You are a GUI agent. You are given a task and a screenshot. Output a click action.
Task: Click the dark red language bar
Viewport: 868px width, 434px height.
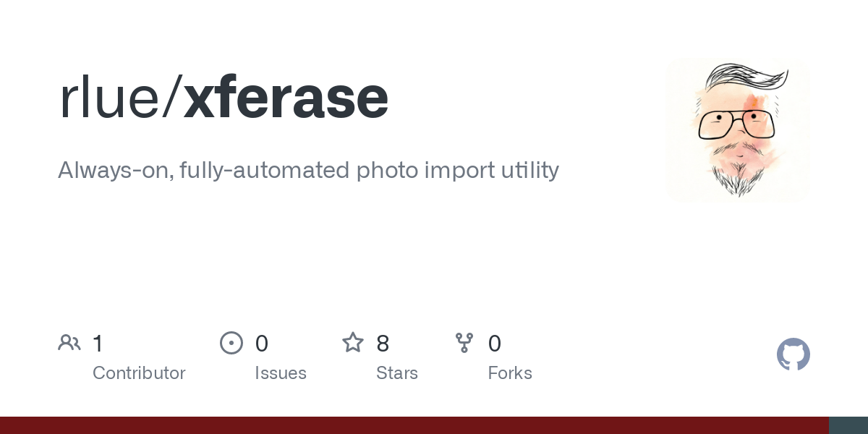(414, 425)
